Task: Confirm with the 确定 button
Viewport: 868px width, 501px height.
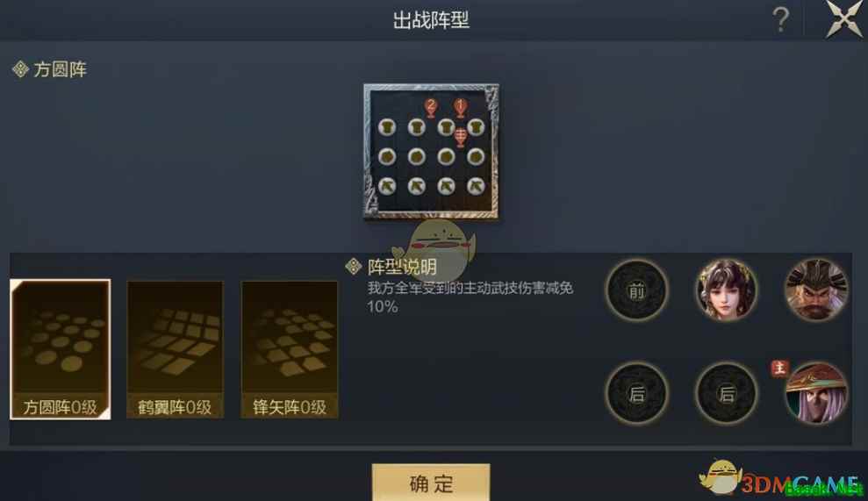Action: (431, 483)
